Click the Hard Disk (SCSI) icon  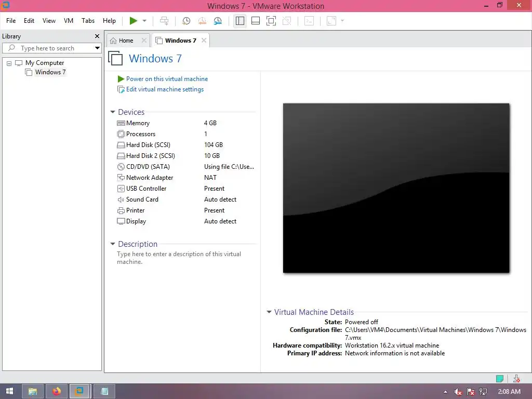[x=121, y=145]
